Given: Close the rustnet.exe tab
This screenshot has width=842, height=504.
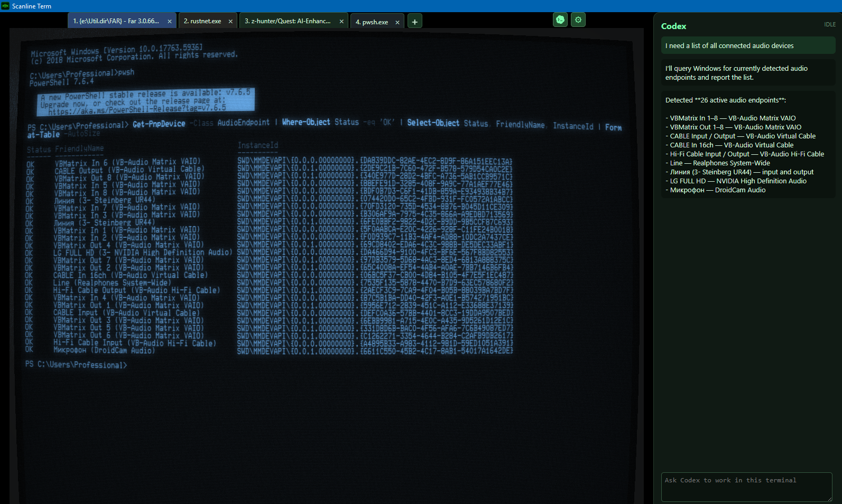Looking at the screenshot, I should click(x=230, y=22).
